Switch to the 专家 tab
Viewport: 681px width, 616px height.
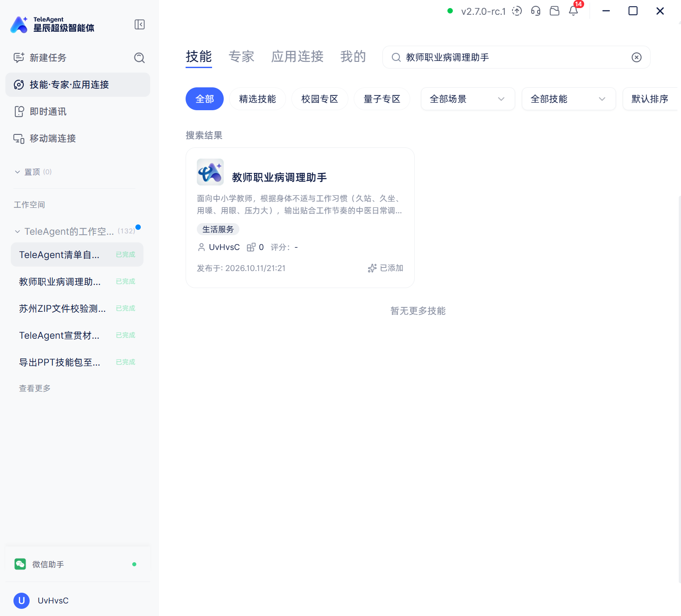click(242, 57)
